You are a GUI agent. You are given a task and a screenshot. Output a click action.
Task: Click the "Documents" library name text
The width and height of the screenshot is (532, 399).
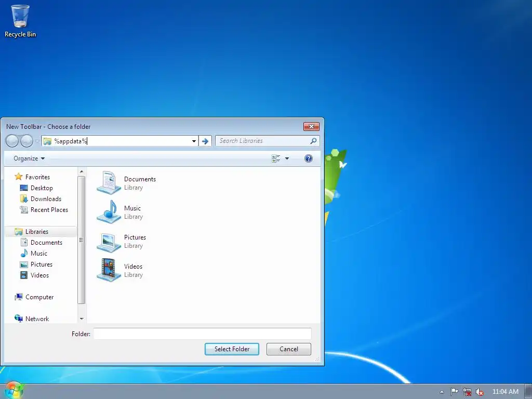coord(140,179)
